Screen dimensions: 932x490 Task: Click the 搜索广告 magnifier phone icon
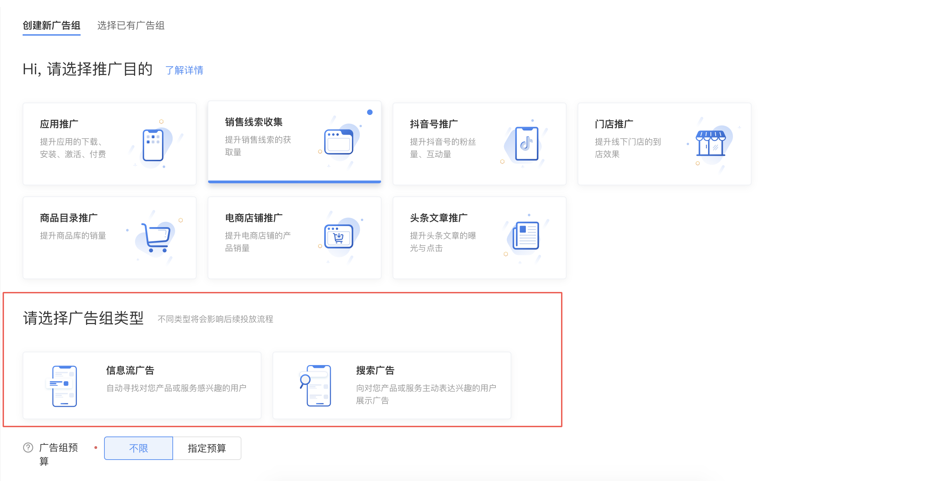[x=317, y=386]
